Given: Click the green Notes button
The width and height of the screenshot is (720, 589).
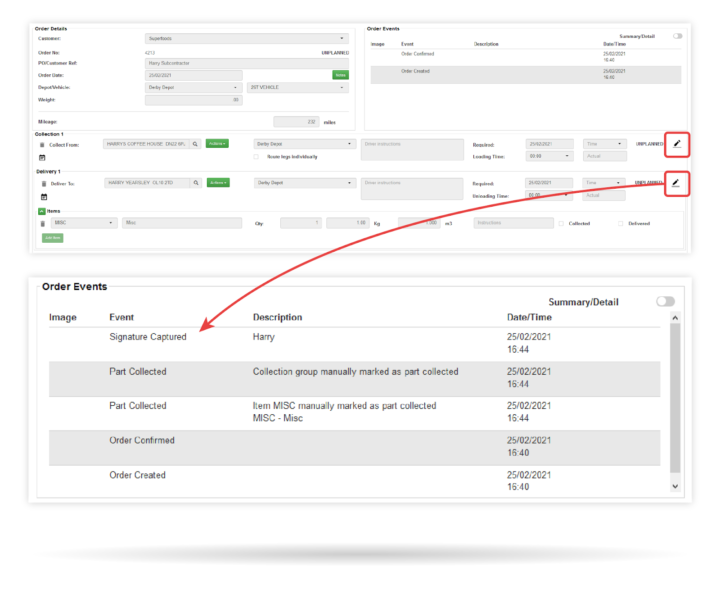Looking at the screenshot, I should click(340, 75).
